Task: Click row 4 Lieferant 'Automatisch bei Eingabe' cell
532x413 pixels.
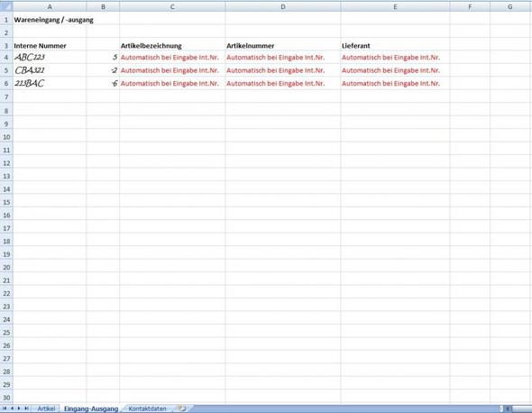Action: (x=395, y=57)
